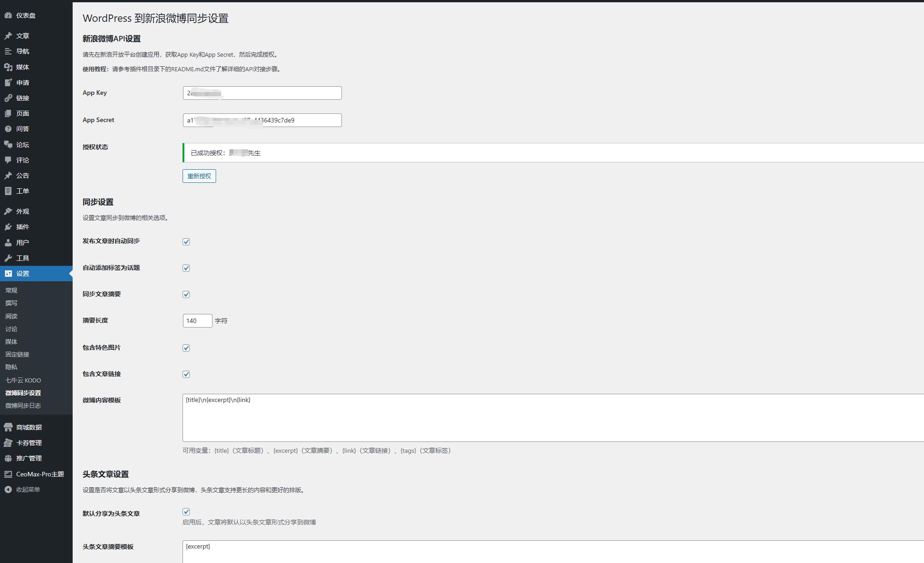Click the 头条文章设置 heading
The height and width of the screenshot is (563, 924).
(x=106, y=474)
